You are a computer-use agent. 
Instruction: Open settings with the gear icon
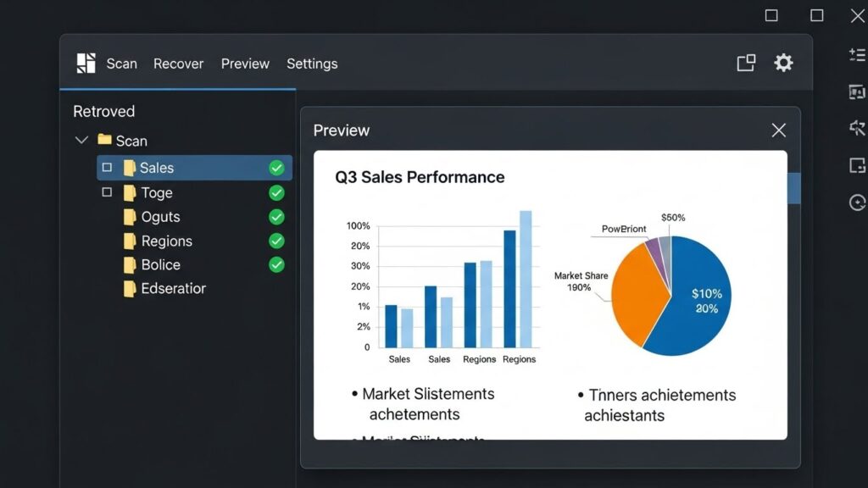coord(783,63)
